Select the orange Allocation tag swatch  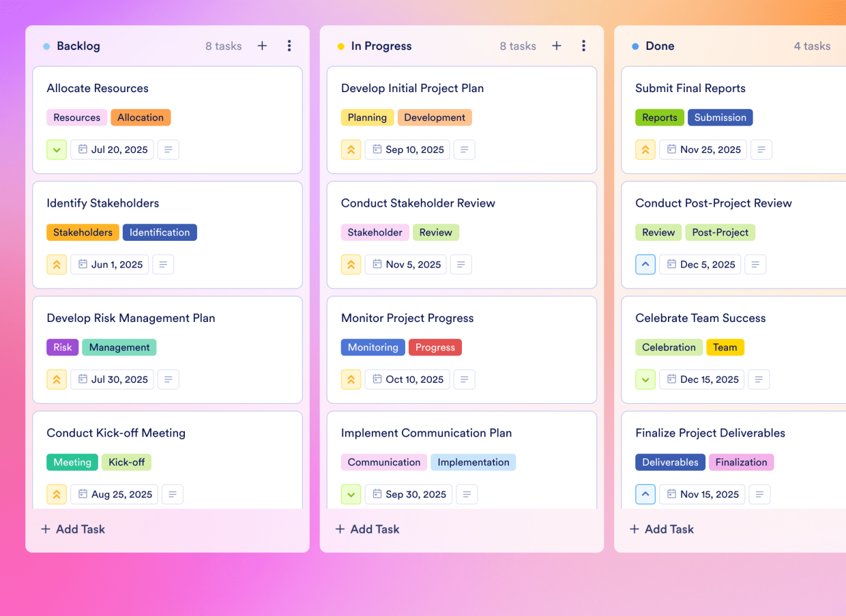141,117
